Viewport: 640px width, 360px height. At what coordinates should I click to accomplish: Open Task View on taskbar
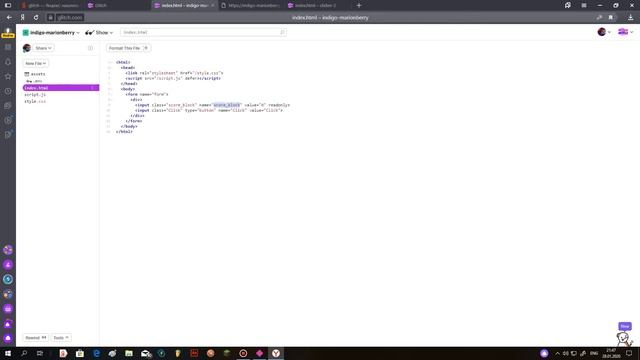(40, 353)
